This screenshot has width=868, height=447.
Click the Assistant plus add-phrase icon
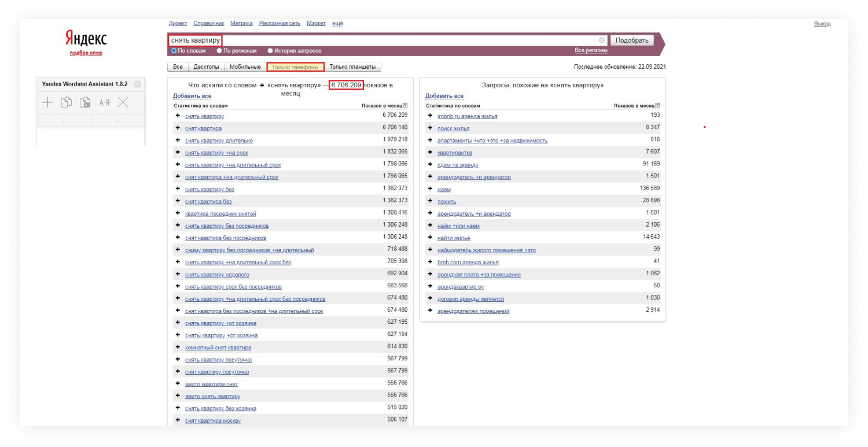(47, 103)
